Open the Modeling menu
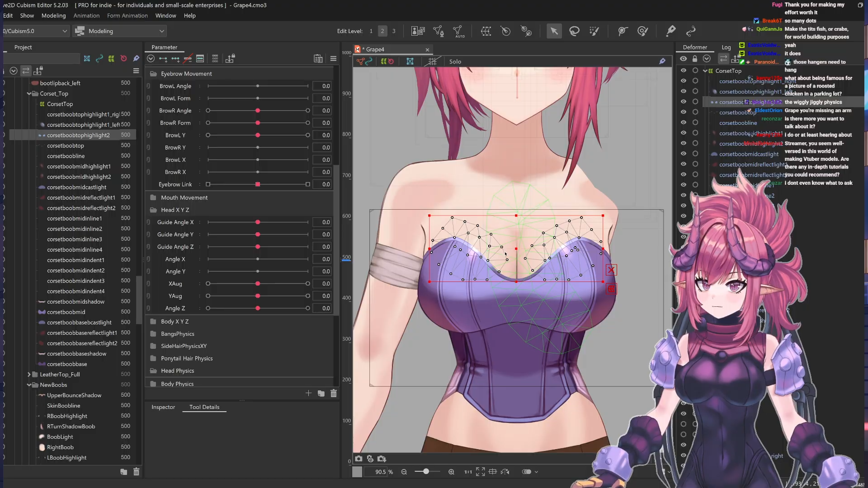868x488 pixels. pyautogui.click(x=53, y=15)
